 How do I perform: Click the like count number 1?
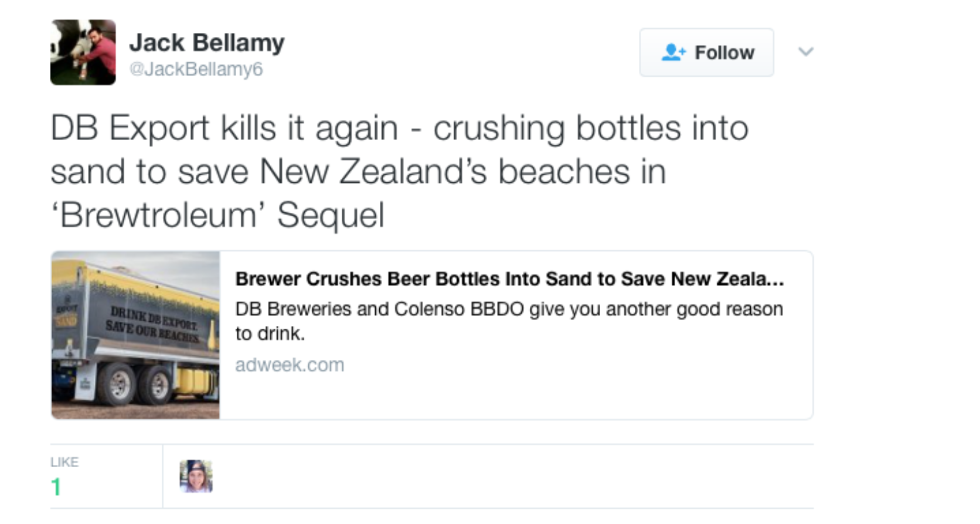click(56, 487)
